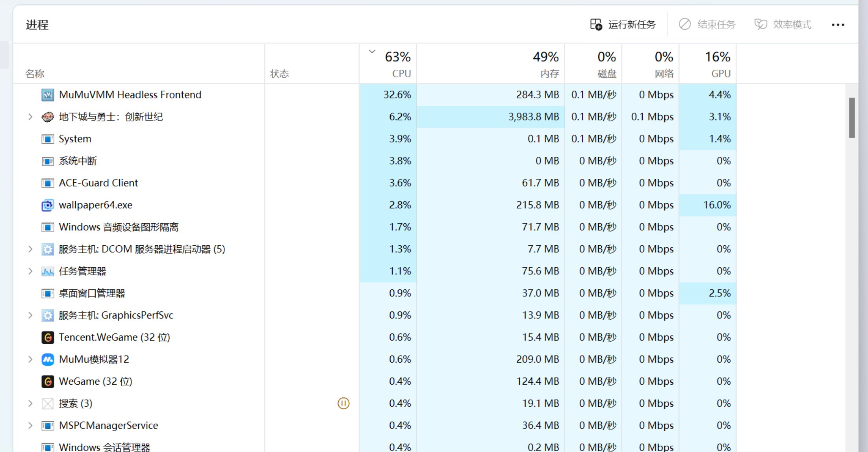Click the sort arrow above CPU column

point(372,52)
